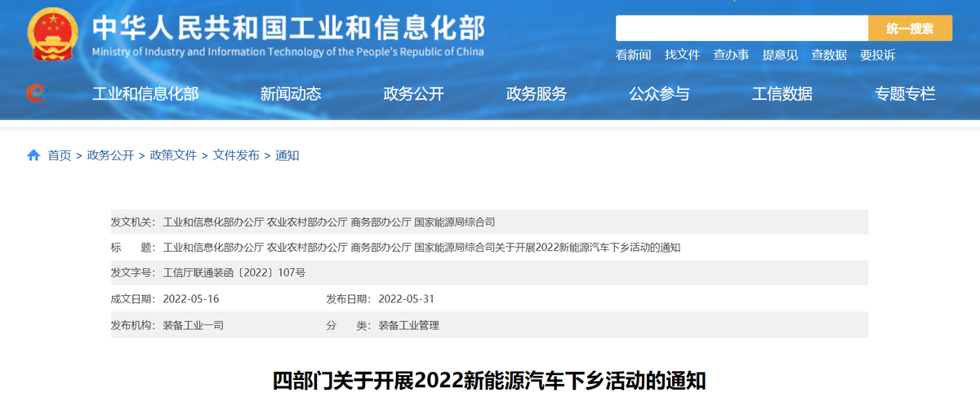Image resolution: width=980 pixels, height=416 pixels.
Task: Click the red gear icon beside navigation
Action: coord(37,93)
